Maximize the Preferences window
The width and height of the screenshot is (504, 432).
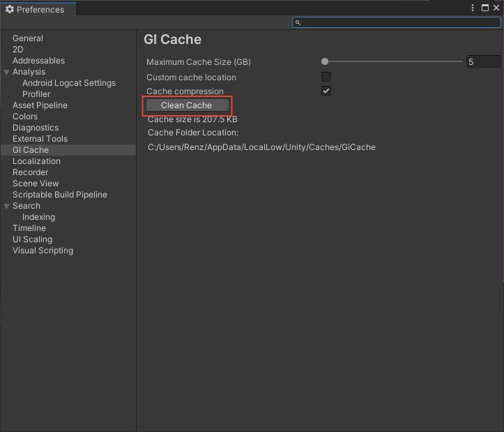click(x=485, y=8)
